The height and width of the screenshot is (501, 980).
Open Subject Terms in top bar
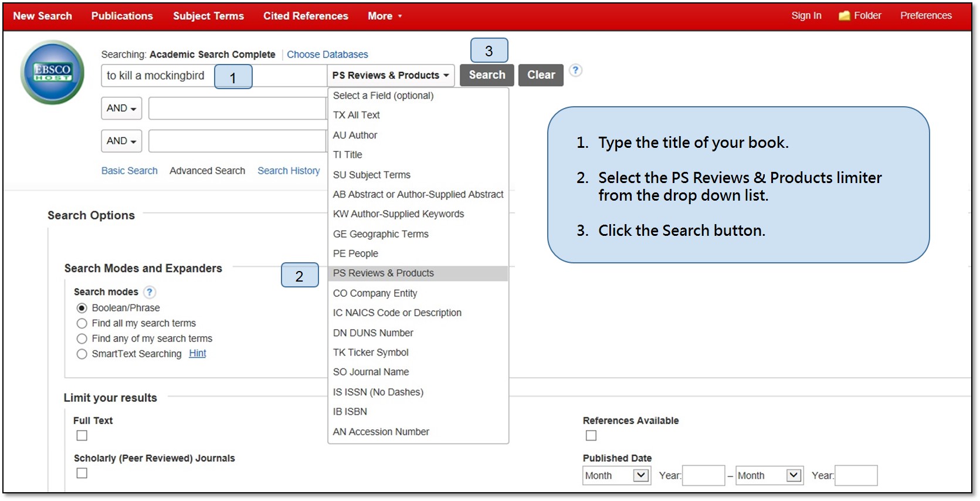point(208,16)
